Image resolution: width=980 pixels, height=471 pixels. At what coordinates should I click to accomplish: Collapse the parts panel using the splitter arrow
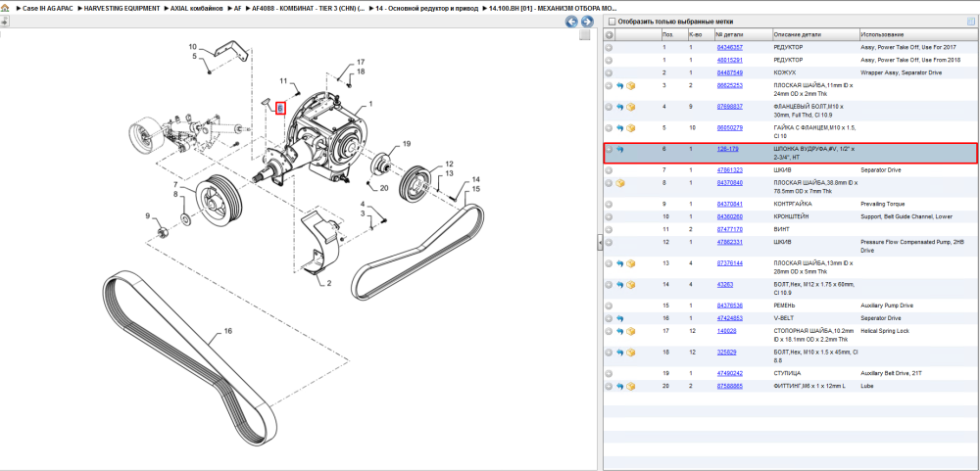coord(599,241)
